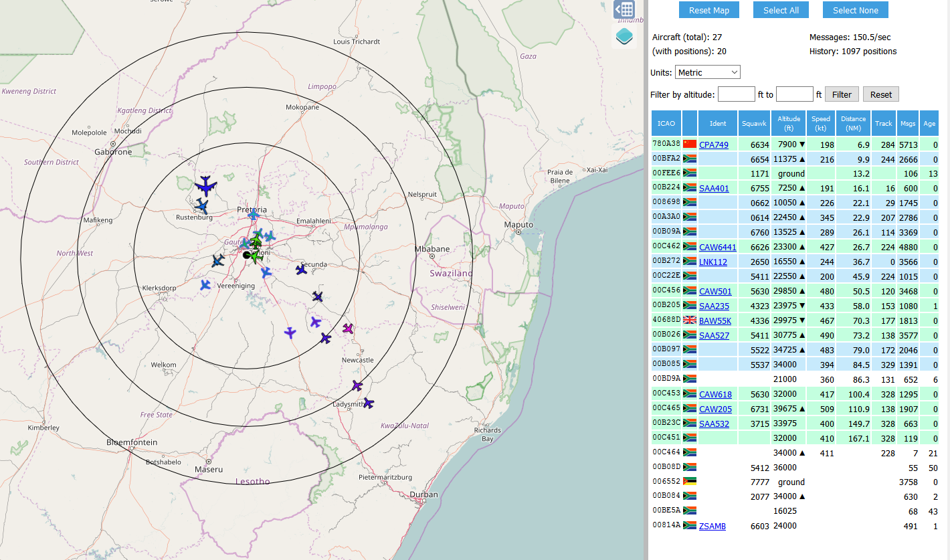Screen dimensions: 950x560
Task: Click the Mozambique flag in 006552 row
Action: tap(690, 482)
